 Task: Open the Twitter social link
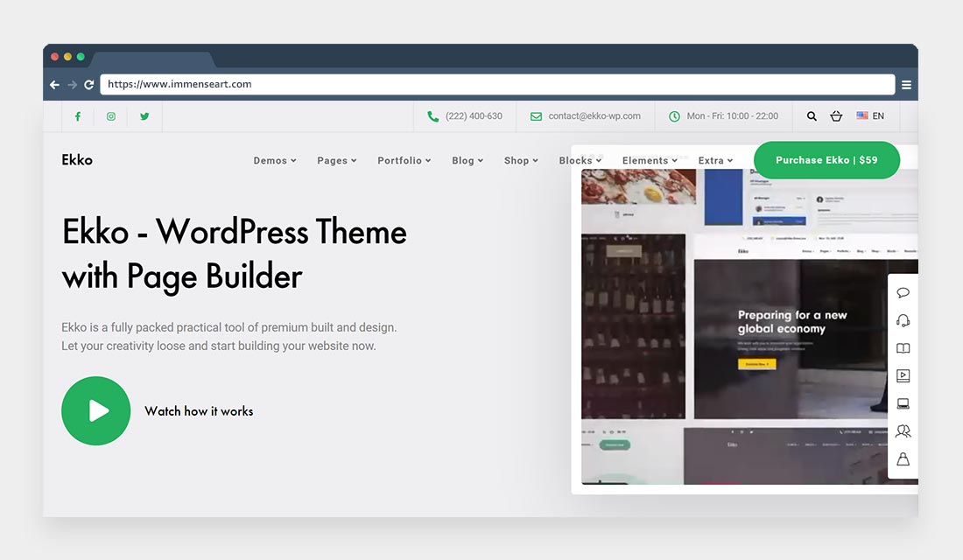coord(144,116)
